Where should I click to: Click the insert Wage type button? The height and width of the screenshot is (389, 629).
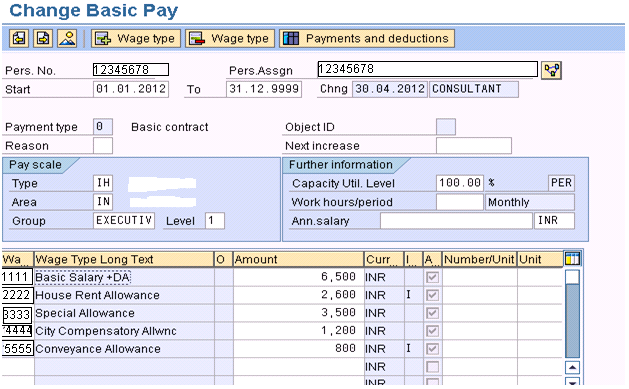(136, 38)
